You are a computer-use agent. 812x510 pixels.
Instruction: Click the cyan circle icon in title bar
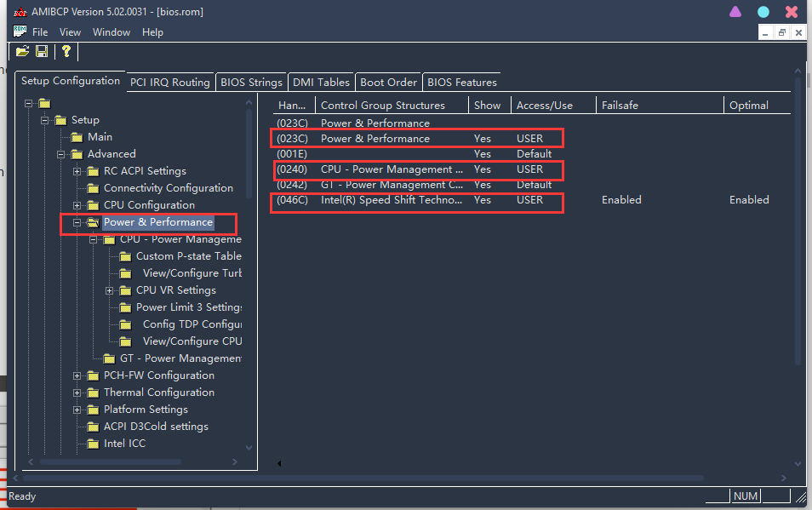point(763,11)
